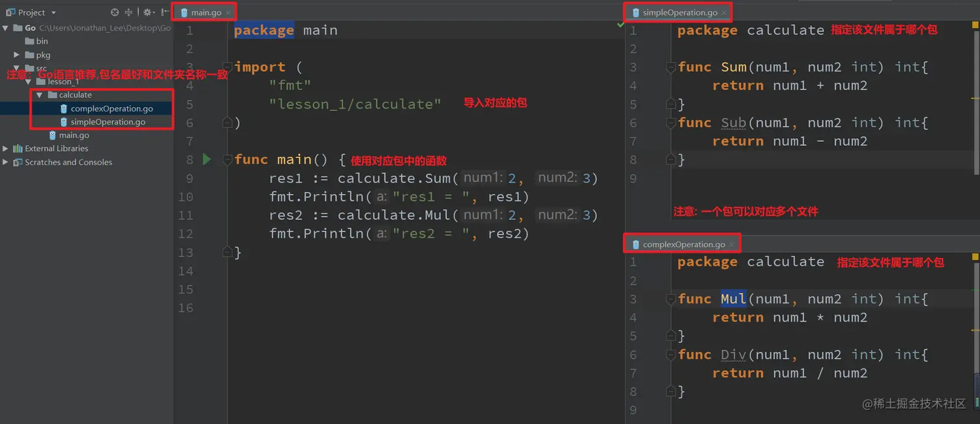
Task: Click the highlighted Mul function name
Action: point(734,299)
